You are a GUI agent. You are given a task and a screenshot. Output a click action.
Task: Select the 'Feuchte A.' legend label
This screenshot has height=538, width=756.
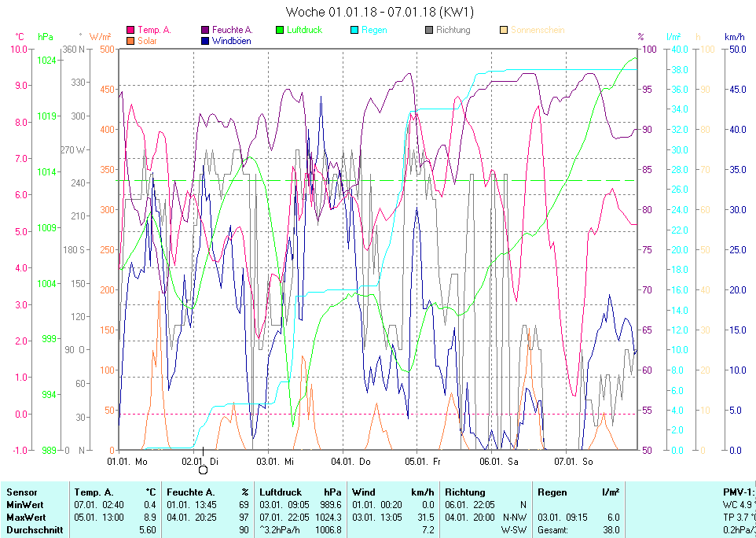[232, 30]
